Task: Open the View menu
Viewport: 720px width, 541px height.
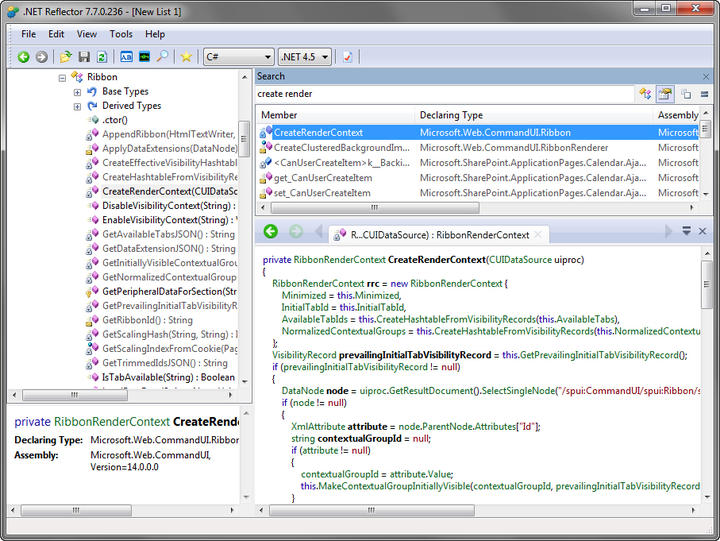Action: [87, 34]
